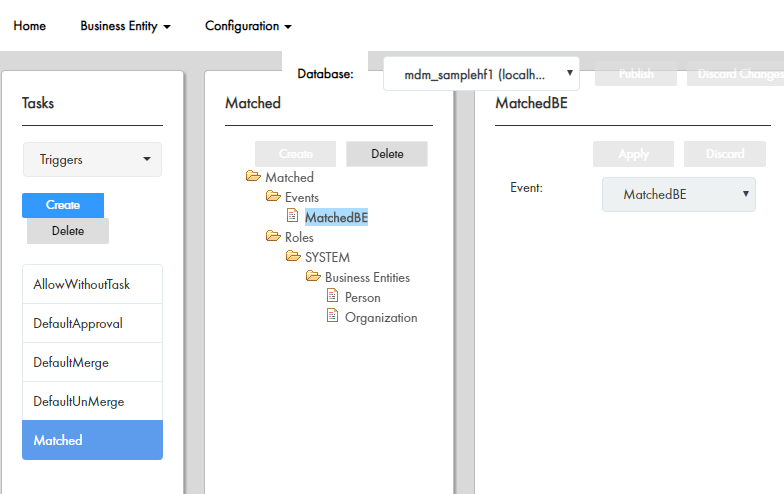Select the Roles tree node

point(299,237)
